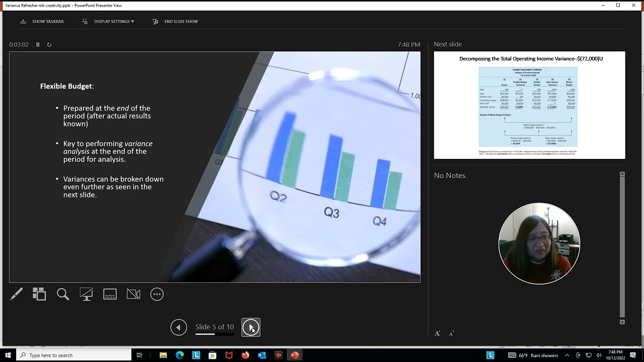
Task: Click the next slide preview thumbnail
Action: pos(529,105)
